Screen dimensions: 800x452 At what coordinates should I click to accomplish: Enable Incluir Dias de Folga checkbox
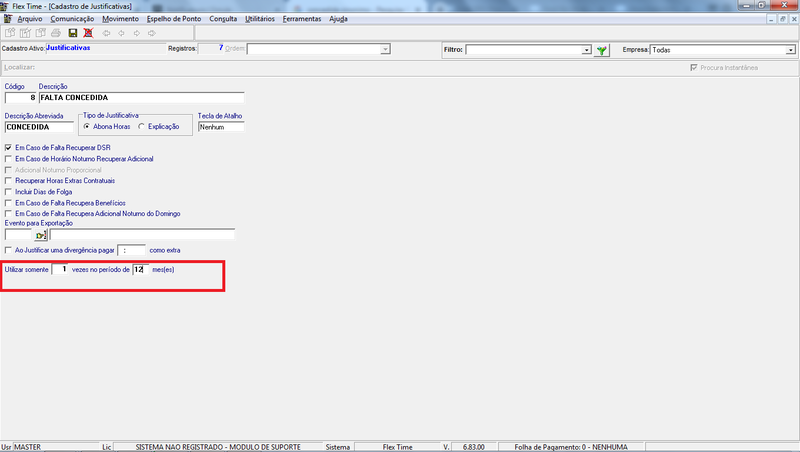pos(8,192)
